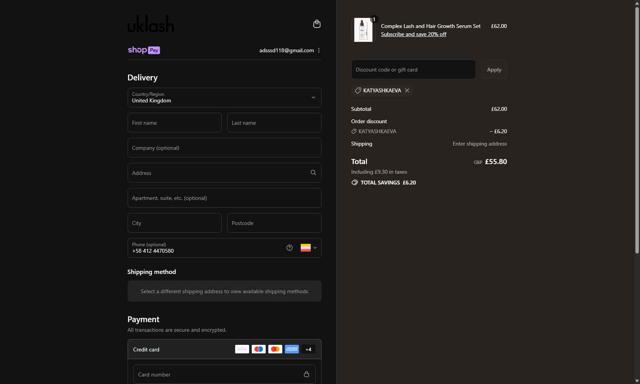The width and height of the screenshot is (640, 384).
Task: Click the Enter shipping address text
Action: point(480,144)
